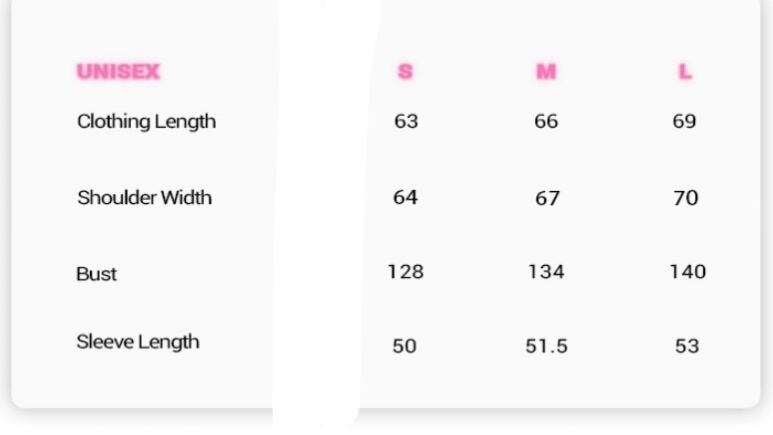This screenshot has height=435, width=773.
Task: Click the Sleeve Length value 51.5
Action: (x=546, y=346)
